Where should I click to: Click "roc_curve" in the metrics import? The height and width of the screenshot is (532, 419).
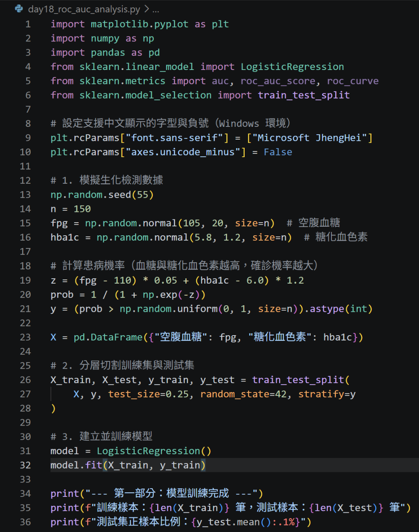pos(353,81)
